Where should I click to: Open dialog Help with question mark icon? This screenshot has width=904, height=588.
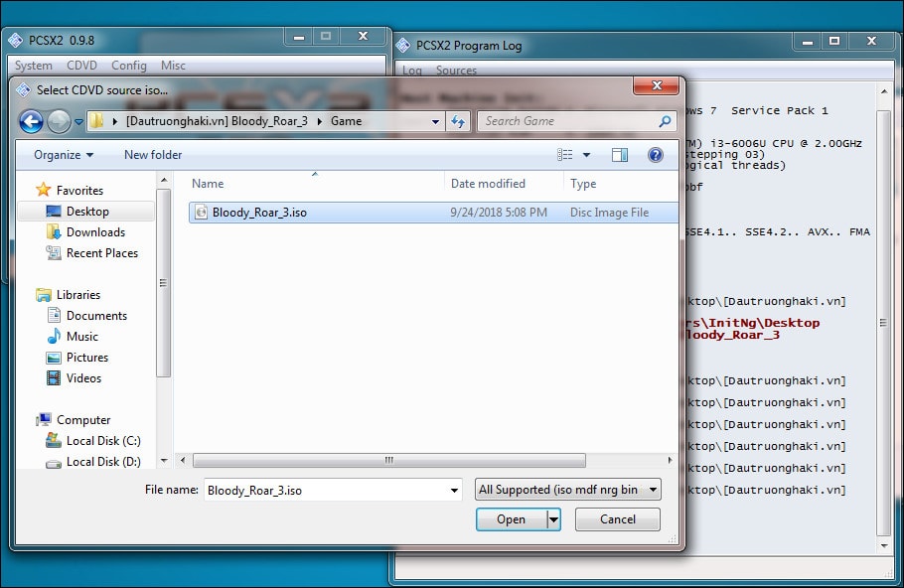(656, 155)
